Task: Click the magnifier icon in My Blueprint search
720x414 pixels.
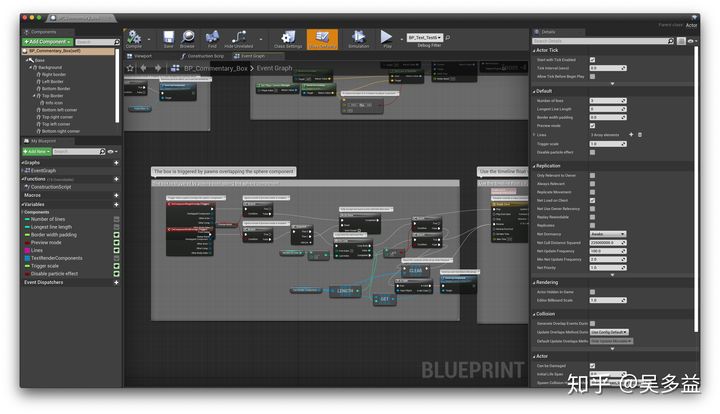Action: click(102, 151)
